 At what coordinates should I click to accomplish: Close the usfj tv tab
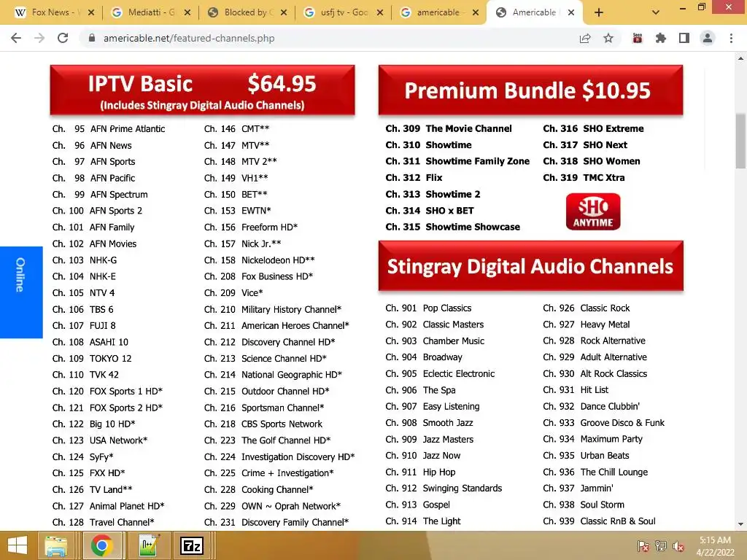(x=379, y=13)
